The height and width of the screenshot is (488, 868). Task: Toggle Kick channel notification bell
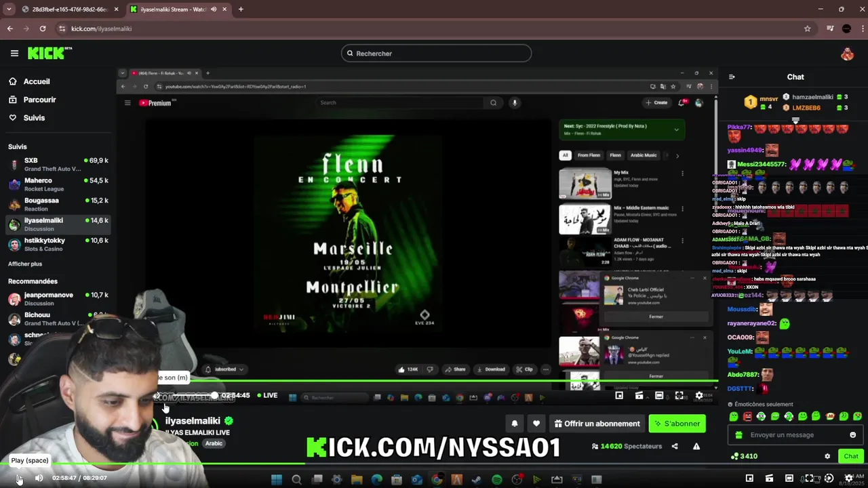point(515,424)
